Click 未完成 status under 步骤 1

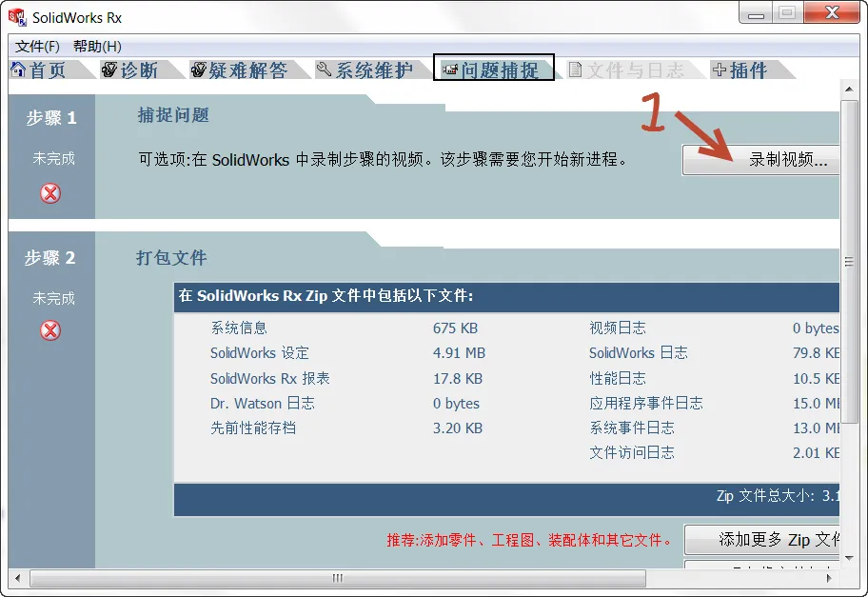(x=53, y=158)
